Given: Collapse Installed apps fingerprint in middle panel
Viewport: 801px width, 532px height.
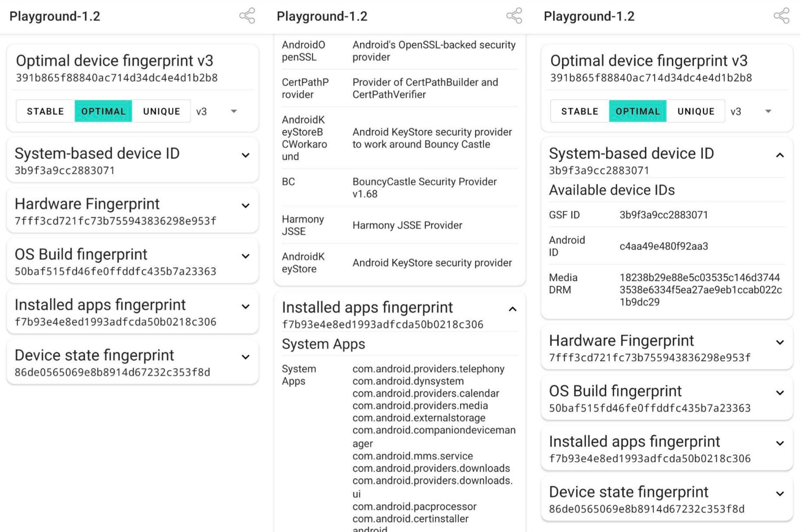Looking at the screenshot, I should [512, 309].
